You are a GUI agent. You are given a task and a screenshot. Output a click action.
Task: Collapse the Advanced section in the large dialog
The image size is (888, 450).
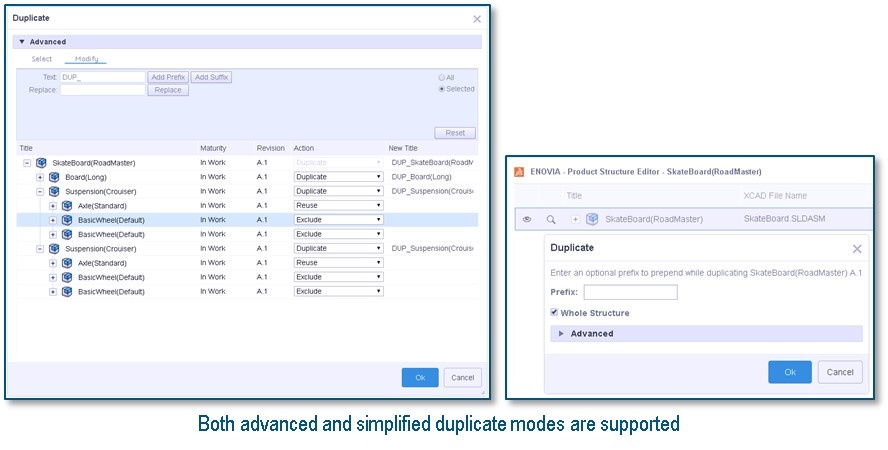tap(22, 42)
